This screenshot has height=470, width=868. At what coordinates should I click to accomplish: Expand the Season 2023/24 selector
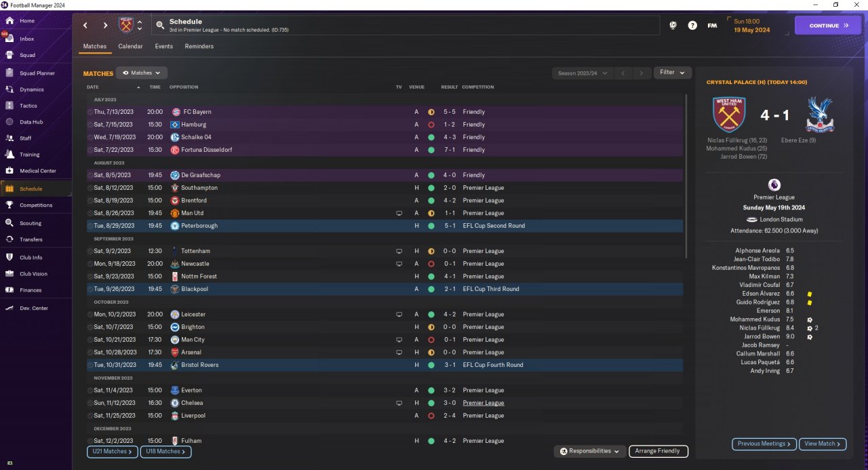pyautogui.click(x=583, y=73)
